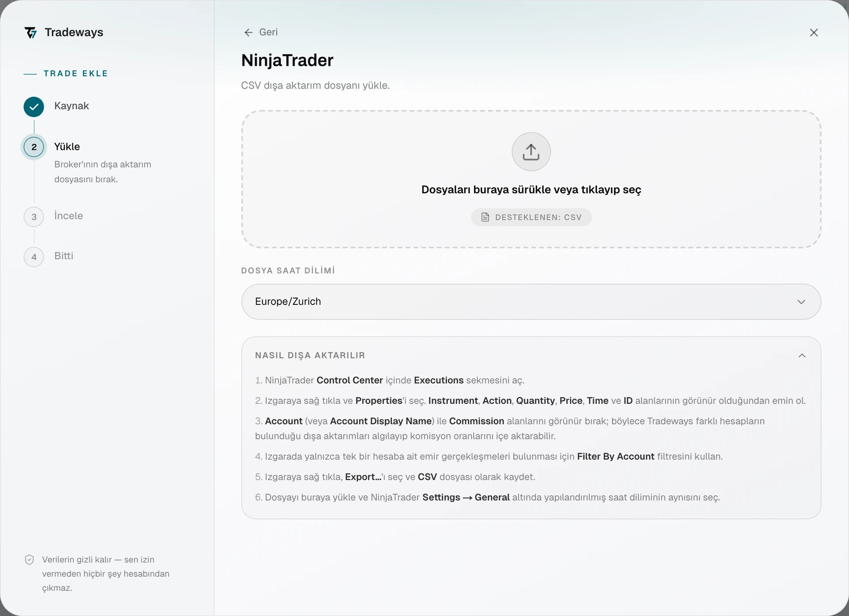
Task: Click instruction step 1 about Control Center
Action: coord(390,380)
